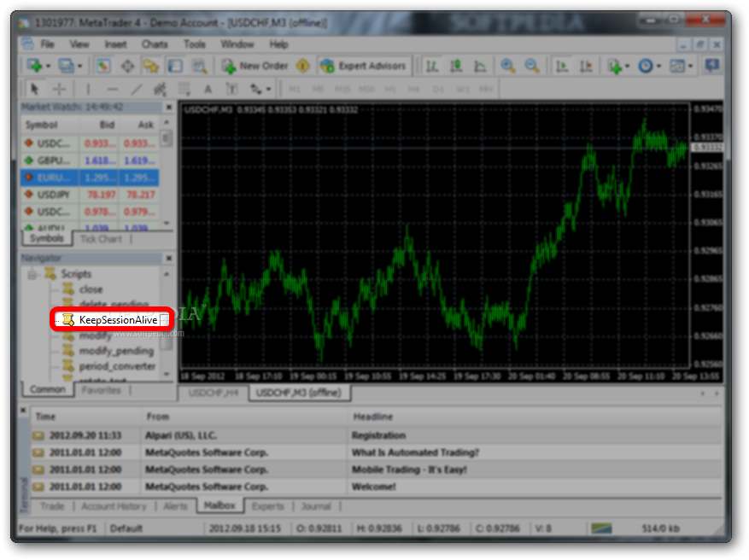Open the Charts menu
Image resolution: width=749 pixels, height=560 pixels.
click(155, 44)
